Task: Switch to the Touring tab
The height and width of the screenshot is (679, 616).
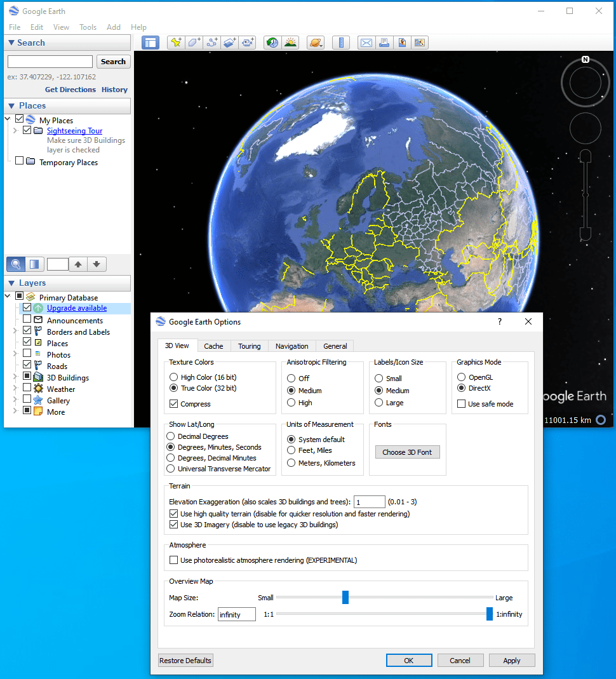Action: click(250, 346)
